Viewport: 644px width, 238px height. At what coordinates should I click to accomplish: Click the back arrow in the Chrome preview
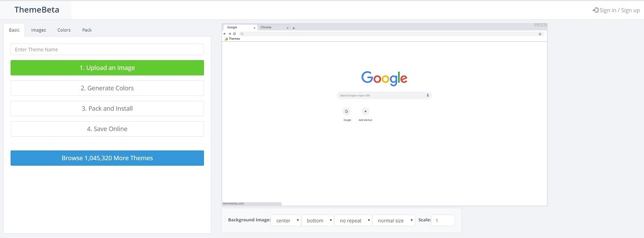(224, 34)
